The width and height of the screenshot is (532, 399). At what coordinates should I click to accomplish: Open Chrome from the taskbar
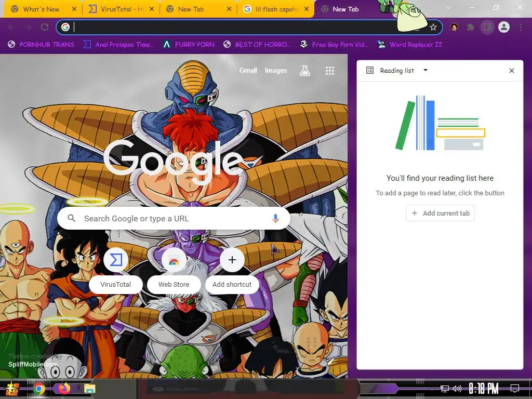click(39, 389)
